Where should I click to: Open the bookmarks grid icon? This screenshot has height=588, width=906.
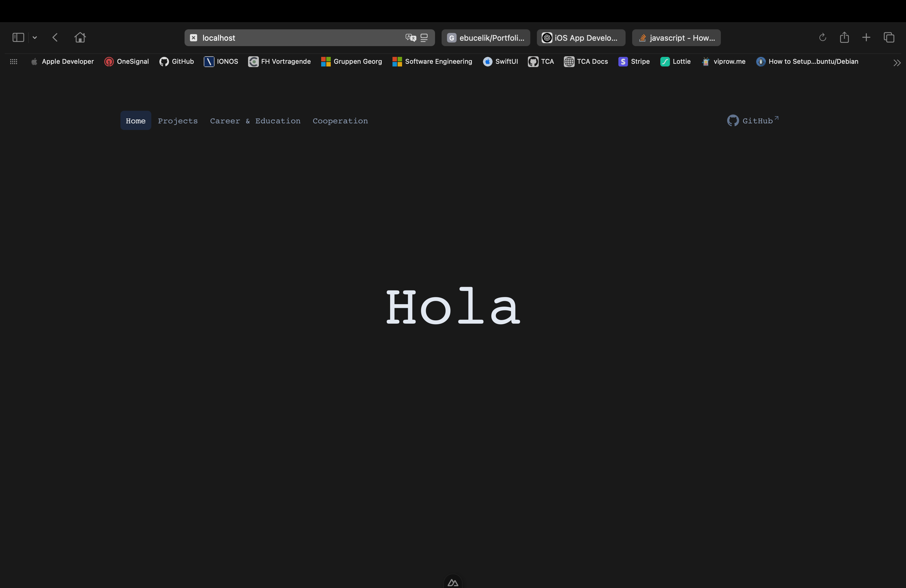(14, 62)
